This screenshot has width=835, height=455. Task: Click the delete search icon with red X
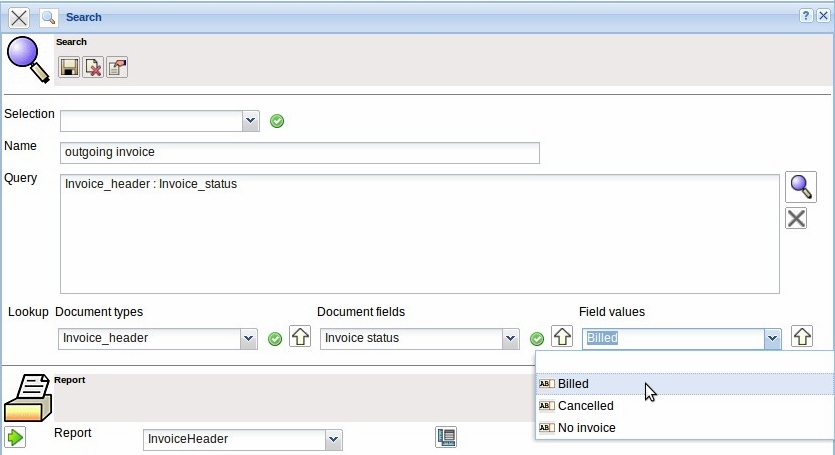[93, 67]
